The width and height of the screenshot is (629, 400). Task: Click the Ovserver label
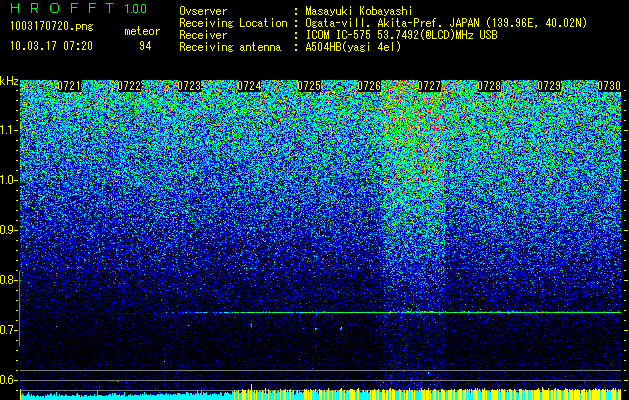pyautogui.click(x=203, y=11)
